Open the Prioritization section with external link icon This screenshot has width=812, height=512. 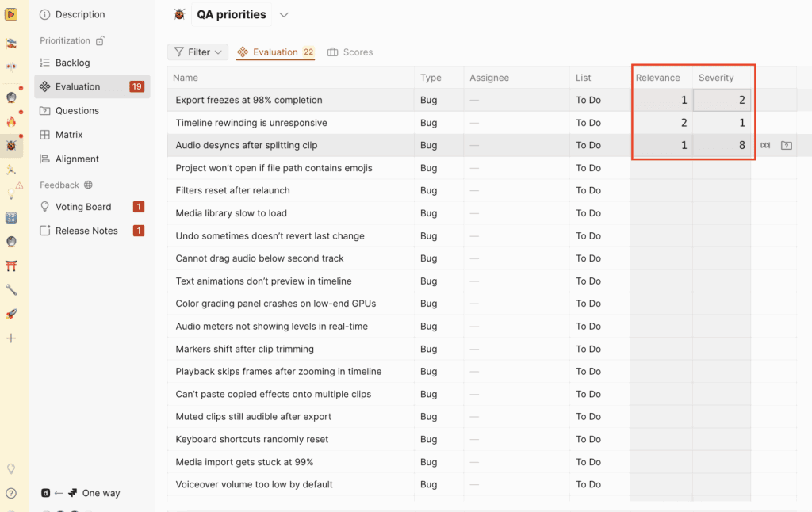click(x=71, y=40)
